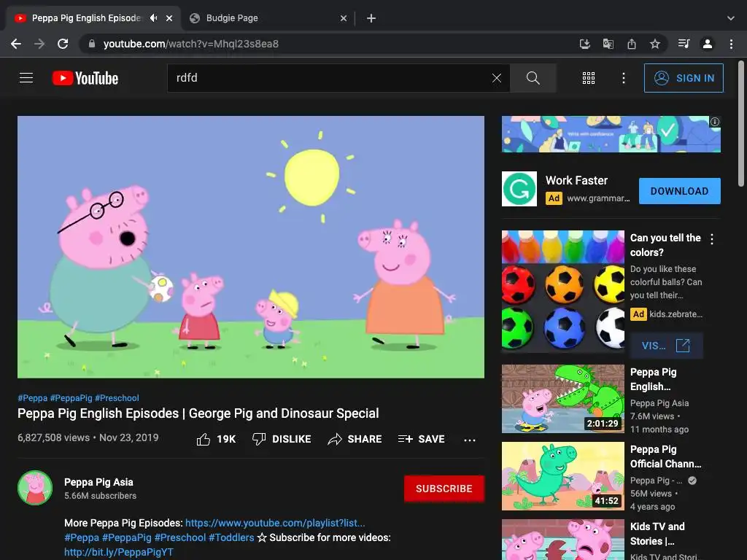Open the More Peppa Pig Episodes playlist link
Image resolution: width=747 pixels, height=560 pixels.
point(275,523)
